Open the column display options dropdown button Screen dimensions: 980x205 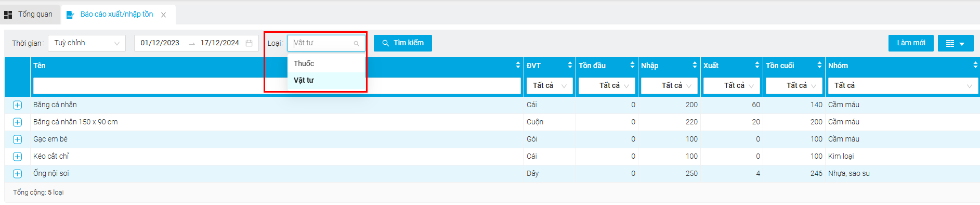(956, 43)
